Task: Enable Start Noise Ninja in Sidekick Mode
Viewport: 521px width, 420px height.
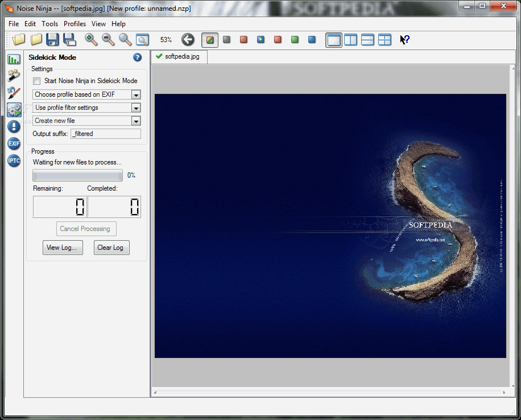Action: click(x=37, y=81)
